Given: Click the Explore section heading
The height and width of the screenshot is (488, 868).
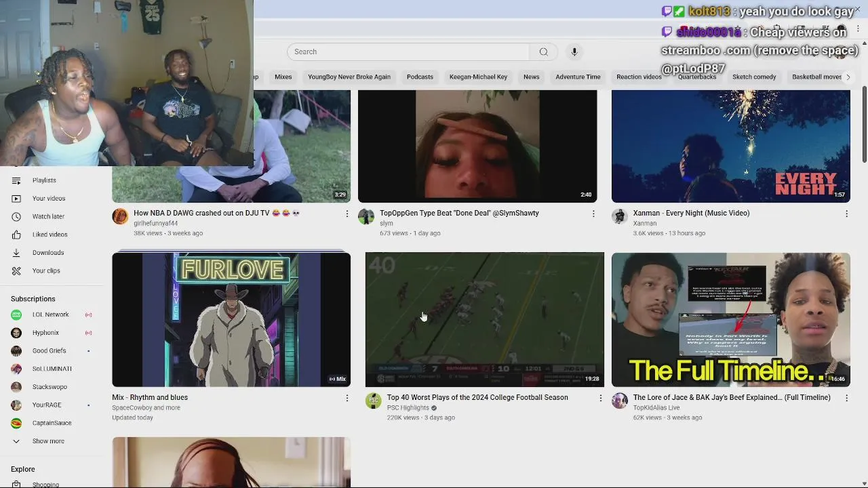Looking at the screenshot, I should (x=22, y=469).
